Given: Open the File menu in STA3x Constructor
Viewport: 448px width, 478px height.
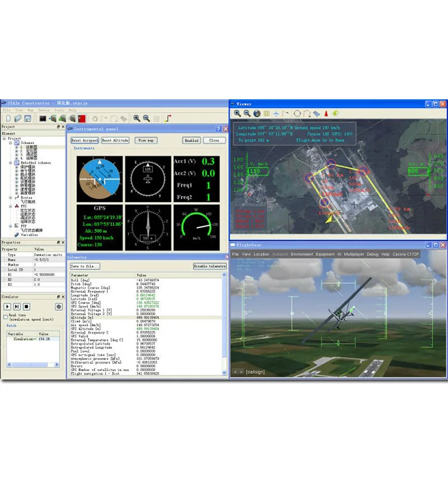Looking at the screenshot, I should (x=7, y=110).
